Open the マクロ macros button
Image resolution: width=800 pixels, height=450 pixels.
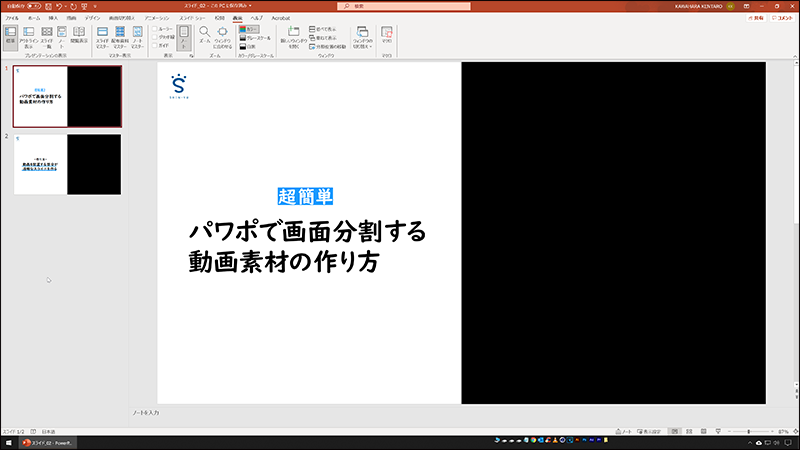387,35
